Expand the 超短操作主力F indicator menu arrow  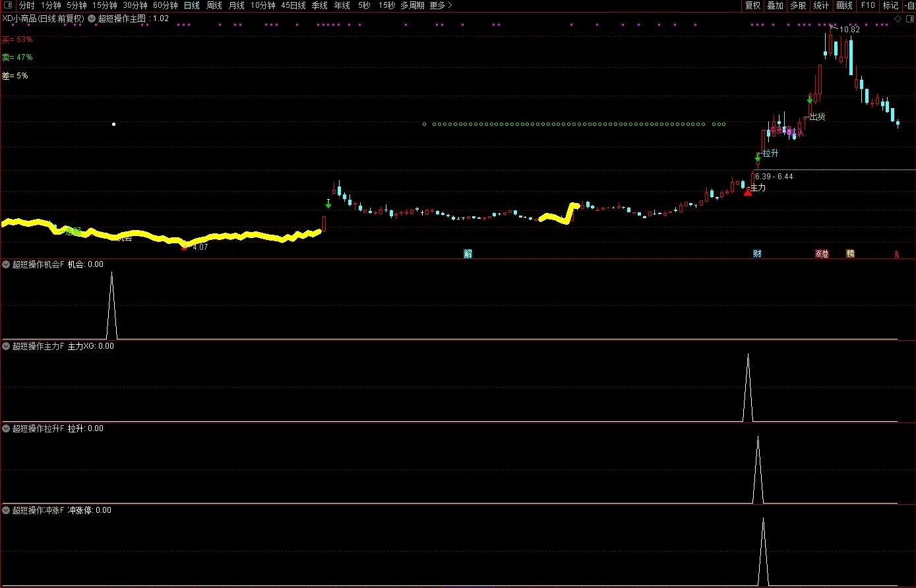pos(6,346)
